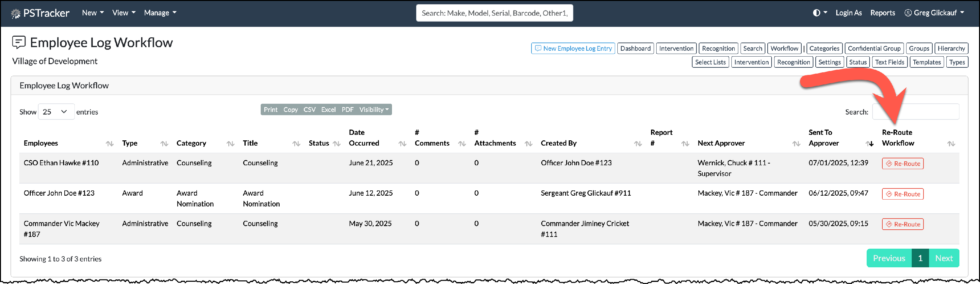Click the Print export button
This screenshot has height=284, width=980.
coord(270,110)
